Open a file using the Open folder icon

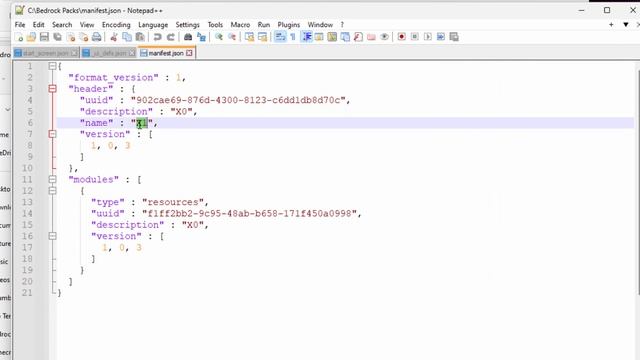(x=31, y=37)
